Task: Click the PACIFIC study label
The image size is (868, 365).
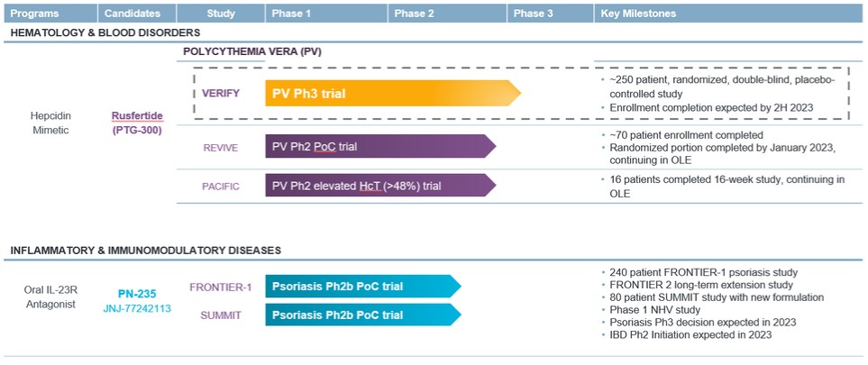Action: (220, 186)
